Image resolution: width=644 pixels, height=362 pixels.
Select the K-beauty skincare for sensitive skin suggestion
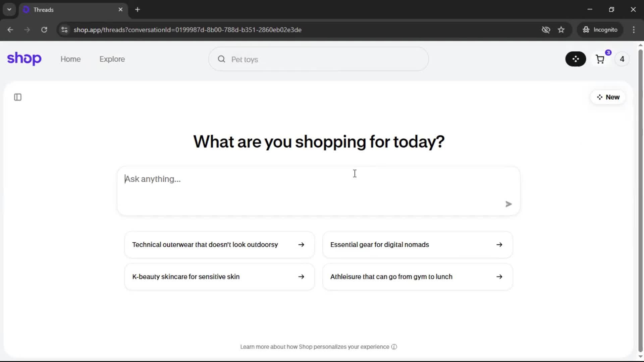coord(219,277)
